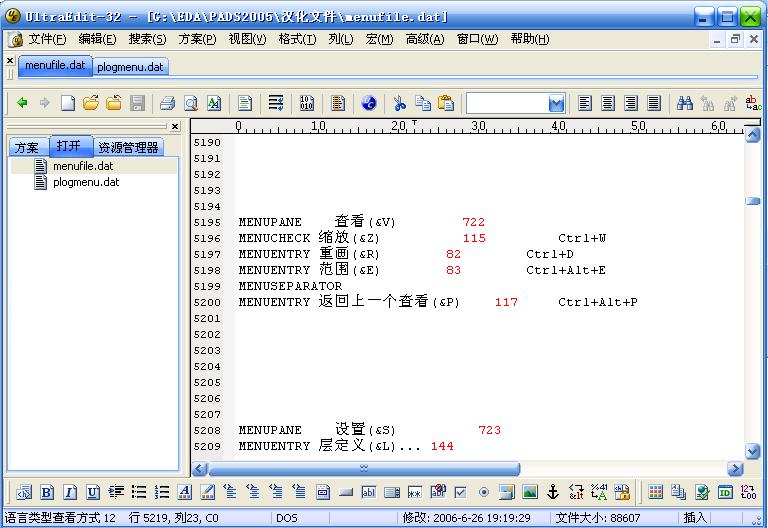
Task: Select menufile.dat in the open files list
Action: (83, 166)
